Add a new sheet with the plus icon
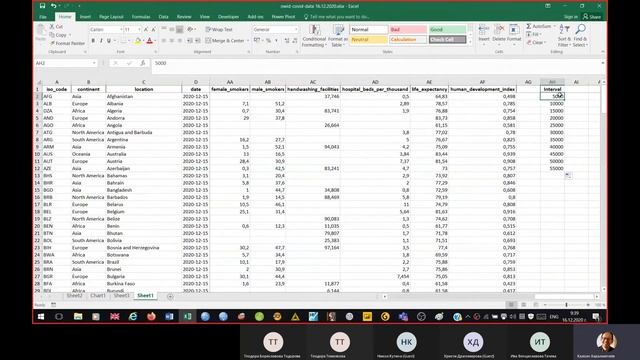640x360 pixels. [170, 296]
